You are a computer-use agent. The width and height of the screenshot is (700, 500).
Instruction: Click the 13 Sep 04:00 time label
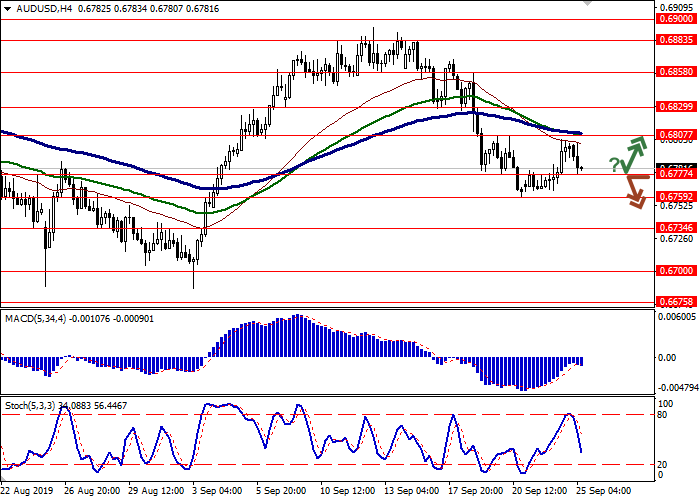pyautogui.click(x=412, y=491)
